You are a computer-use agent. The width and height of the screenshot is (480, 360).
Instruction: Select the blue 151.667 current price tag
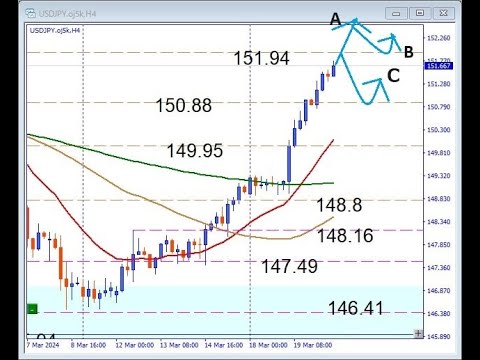tap(439, 66)
